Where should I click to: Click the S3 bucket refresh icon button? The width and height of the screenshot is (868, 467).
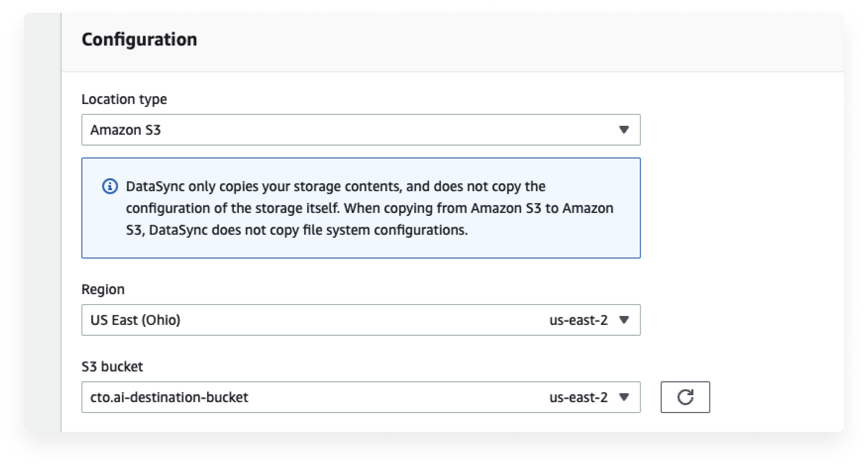(x=685, y=397)
